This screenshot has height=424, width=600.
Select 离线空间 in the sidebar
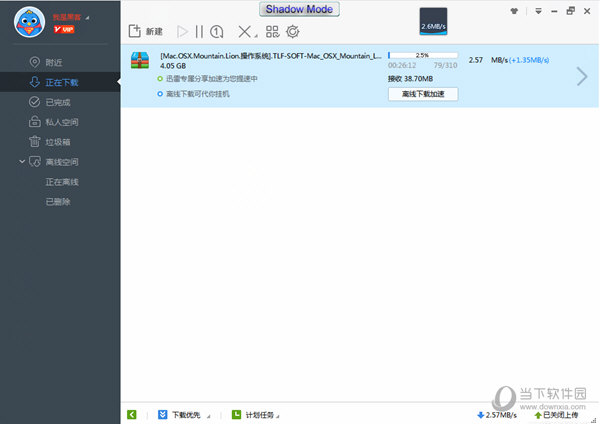(x=62, y=162)
